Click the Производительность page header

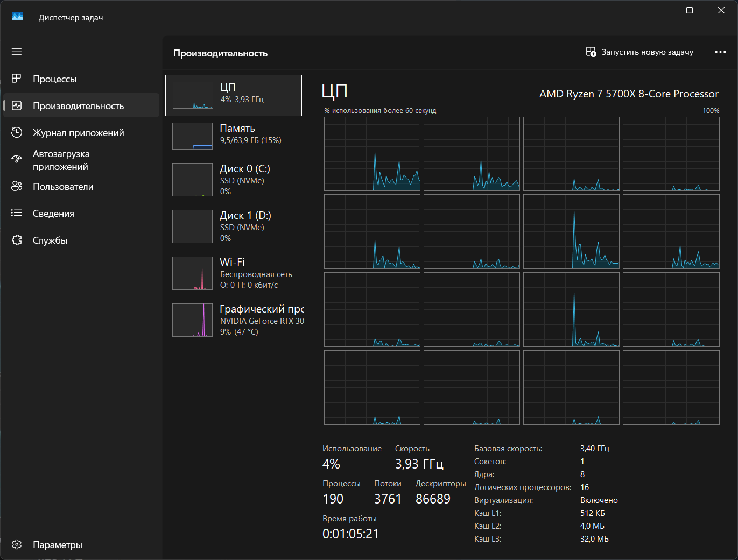pyautogui.click(x=220, y=53)
